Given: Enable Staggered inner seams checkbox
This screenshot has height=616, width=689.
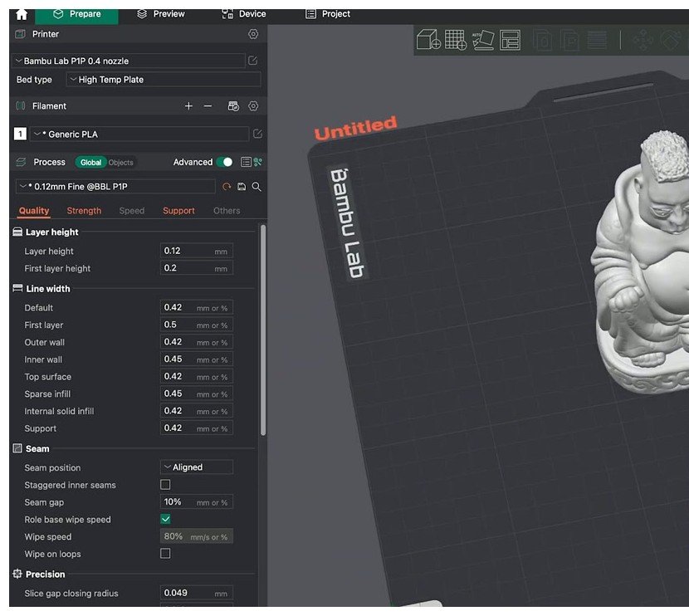Looking at the screenshot, I should pos(165,485).
